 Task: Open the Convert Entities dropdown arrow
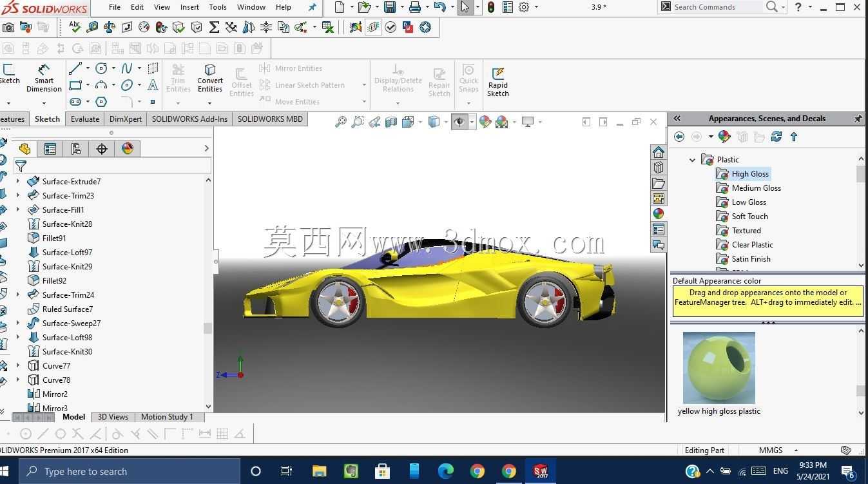(210, 102)
